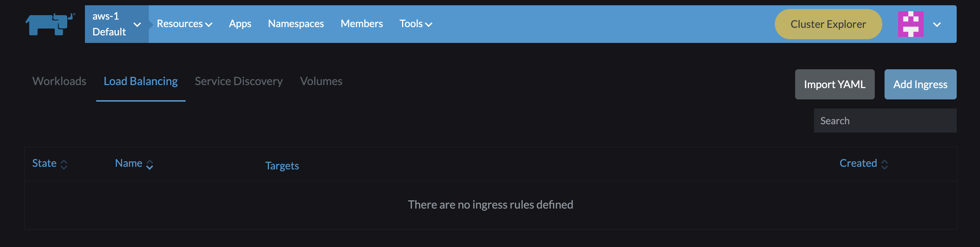The height and width of the screenshot is (247, 980).
Task: Click the Targets column header
Action: [282, 165]
